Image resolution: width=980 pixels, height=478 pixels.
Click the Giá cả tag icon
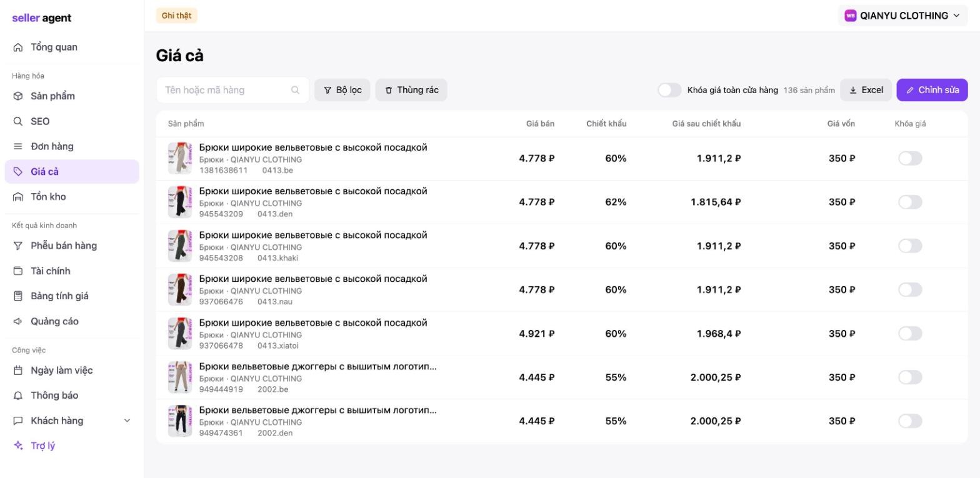point(18,172)
